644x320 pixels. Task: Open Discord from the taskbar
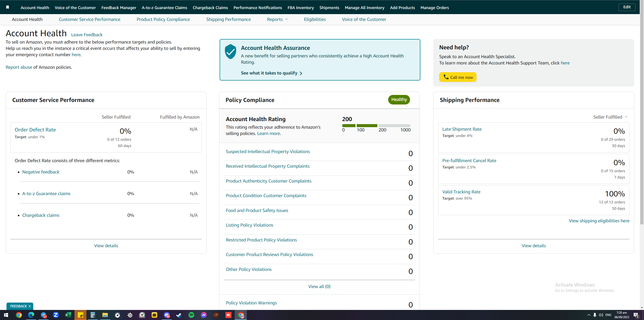point(167,315)
